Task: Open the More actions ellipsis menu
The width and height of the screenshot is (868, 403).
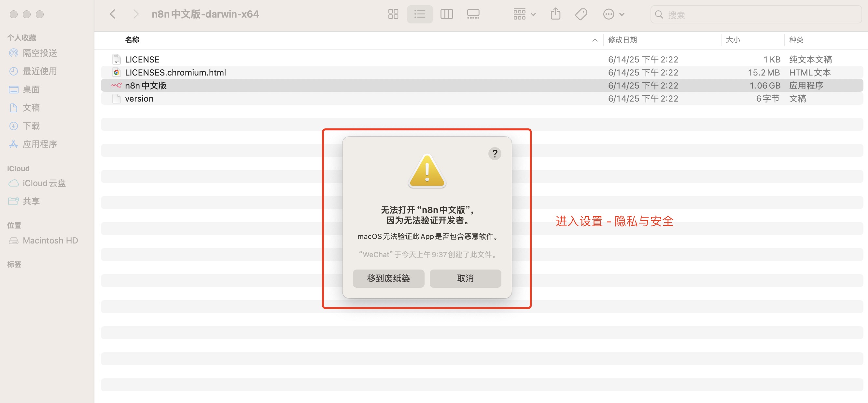Action: click(x=614, y=14)
